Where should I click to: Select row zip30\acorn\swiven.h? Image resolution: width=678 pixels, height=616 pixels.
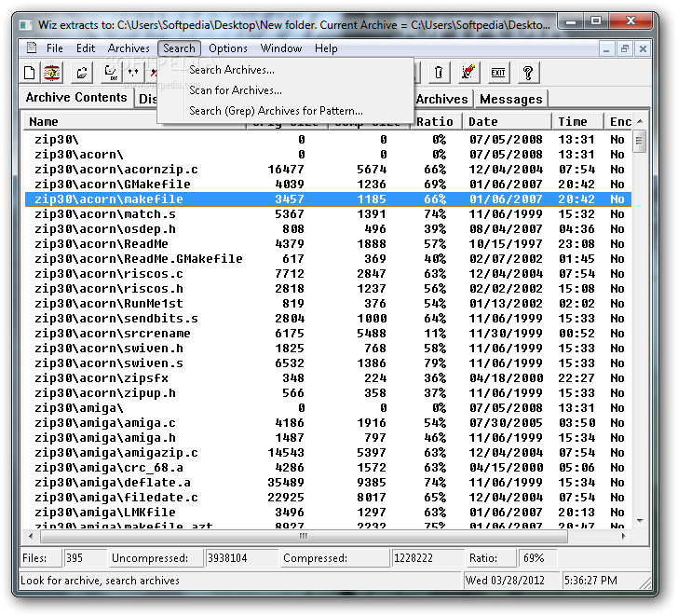(328, 349)
